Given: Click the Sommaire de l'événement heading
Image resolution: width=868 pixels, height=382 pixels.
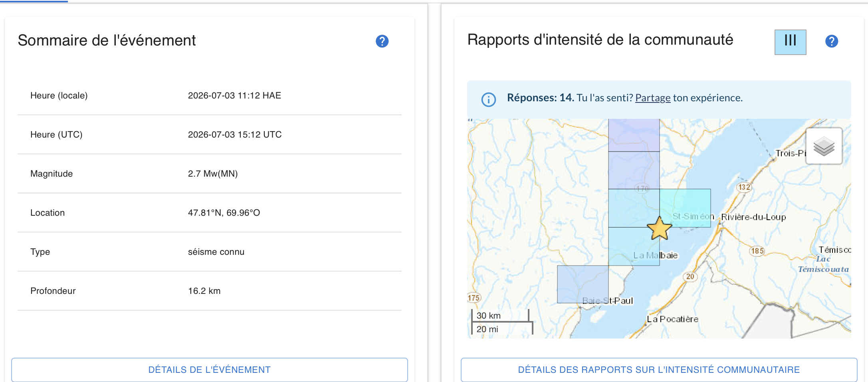Looking at the screenshot, I should coord(107,41).
